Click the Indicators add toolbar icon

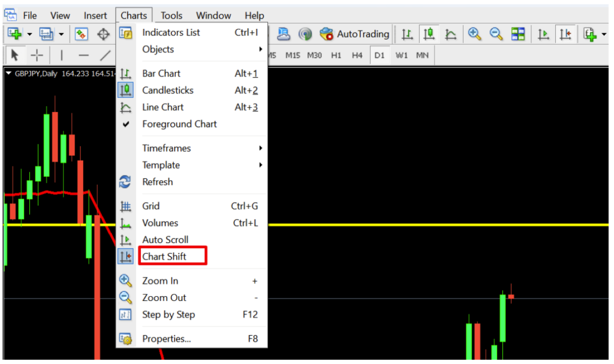590,34
